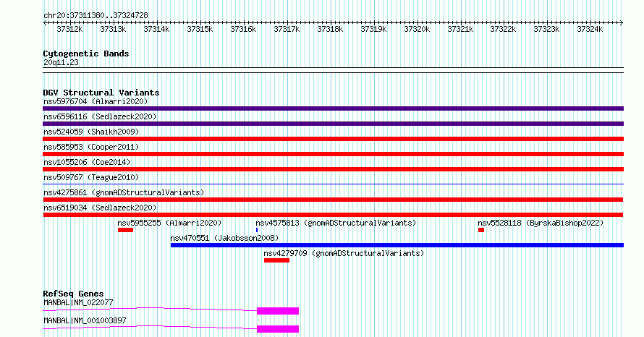The height and width of the screenshot is (337, 644).
Task: Click the 37313k ruler tick label
Action: [113, 30]
